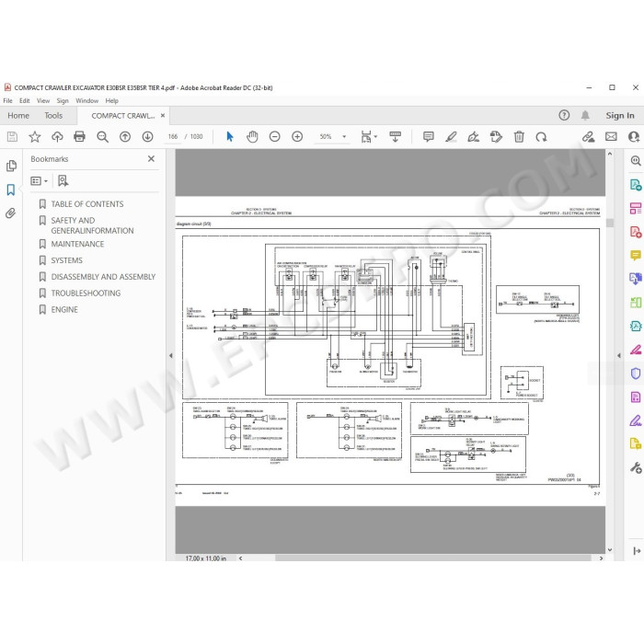This screenshot has height=644, width=644.
Task: Activate the hand pan tool
Action: click(x=252, y=136)
